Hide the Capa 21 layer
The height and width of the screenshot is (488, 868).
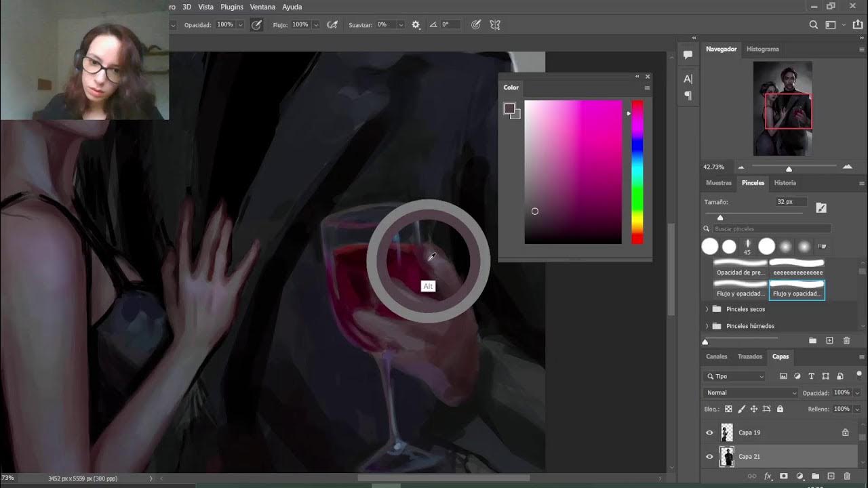(x=709, y=457)
